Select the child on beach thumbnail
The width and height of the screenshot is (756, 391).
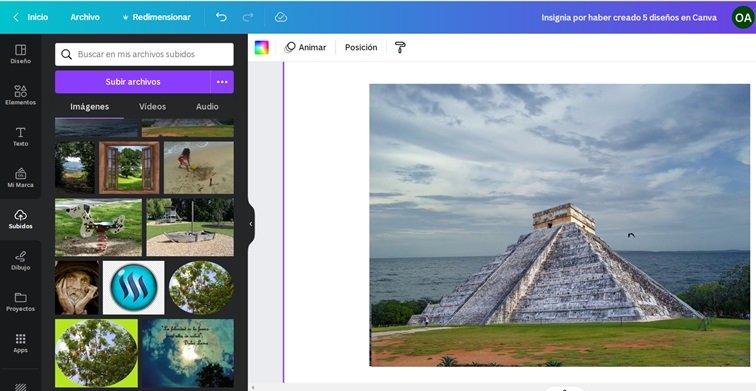199,168
